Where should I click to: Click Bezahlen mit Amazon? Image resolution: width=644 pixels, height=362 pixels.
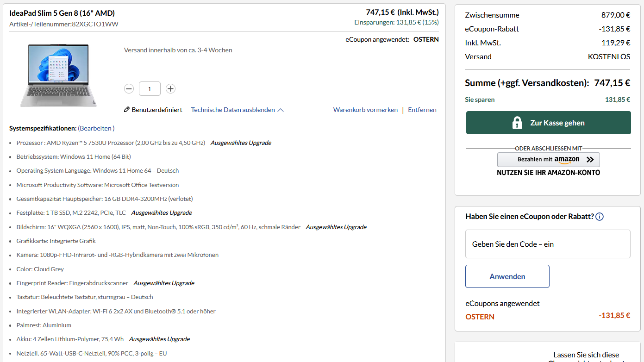click(548, 159)
